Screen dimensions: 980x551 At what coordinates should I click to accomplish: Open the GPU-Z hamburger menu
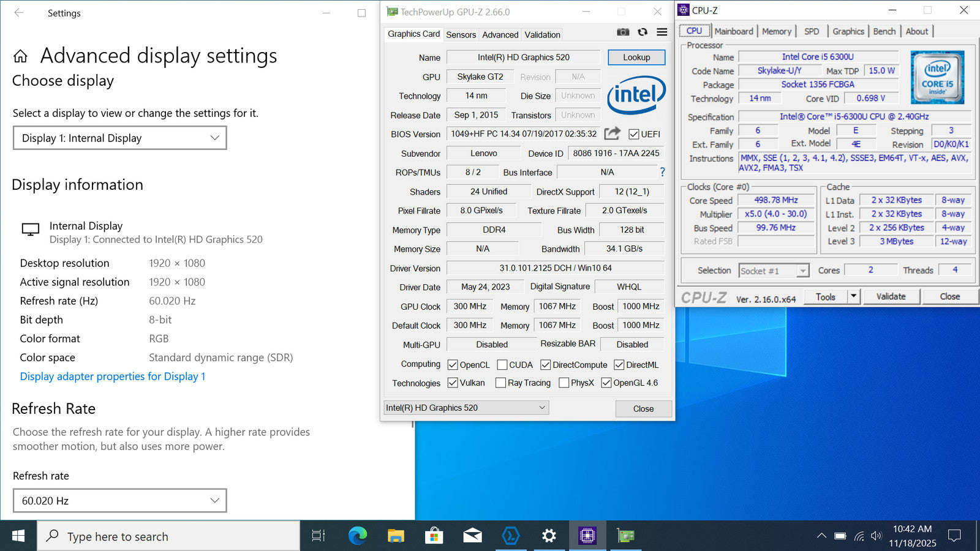click(x=662, y=32)
